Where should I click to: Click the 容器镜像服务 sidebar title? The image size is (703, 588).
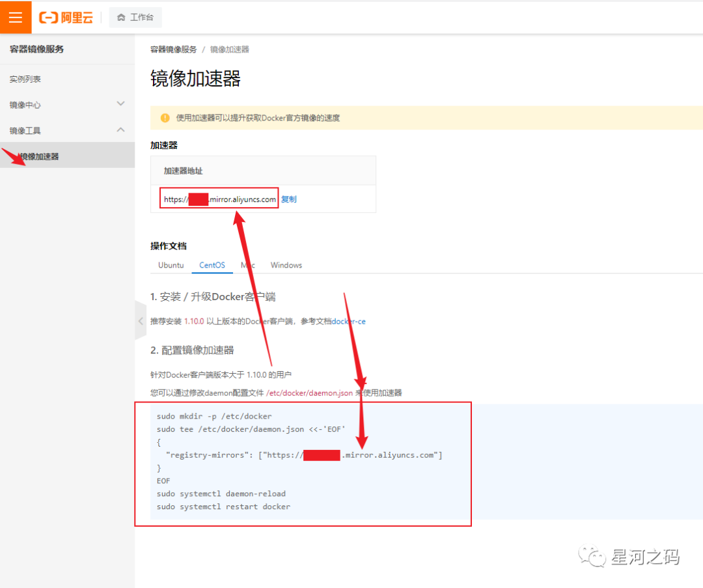(x=36, y=49)
